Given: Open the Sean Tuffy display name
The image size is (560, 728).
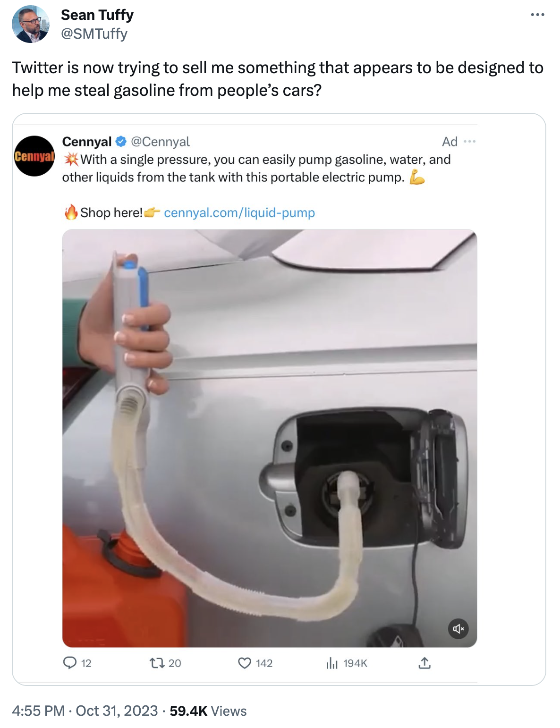Looking at the screenshot, I should coord(97,15).
